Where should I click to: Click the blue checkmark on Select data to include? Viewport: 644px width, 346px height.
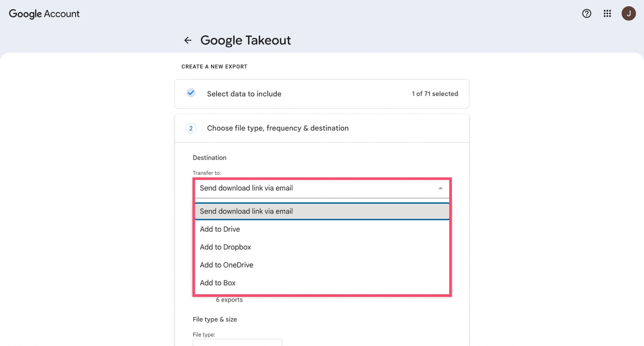tap(191, 93)
